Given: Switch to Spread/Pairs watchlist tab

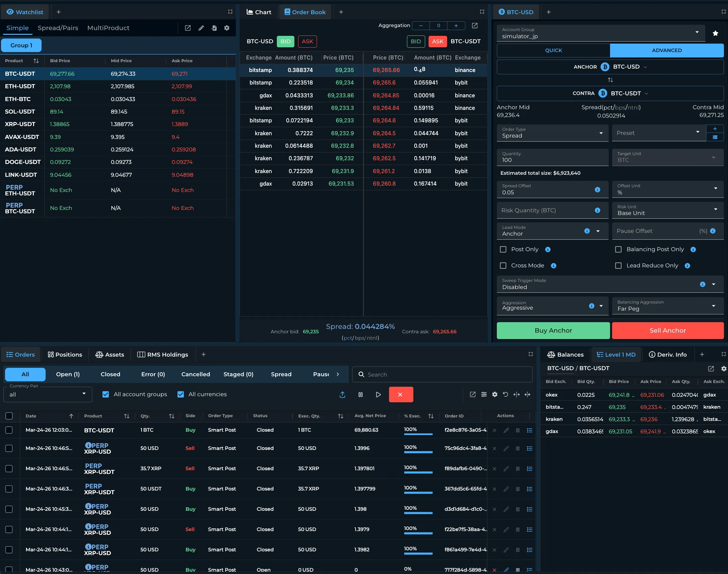Looking at the screenshot, I should point(58,28).
